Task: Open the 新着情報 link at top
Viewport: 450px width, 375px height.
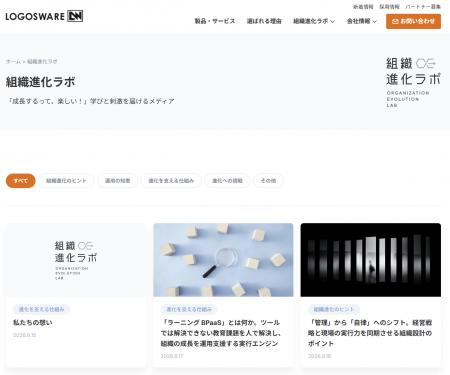Action: click(x=363, y=6)
